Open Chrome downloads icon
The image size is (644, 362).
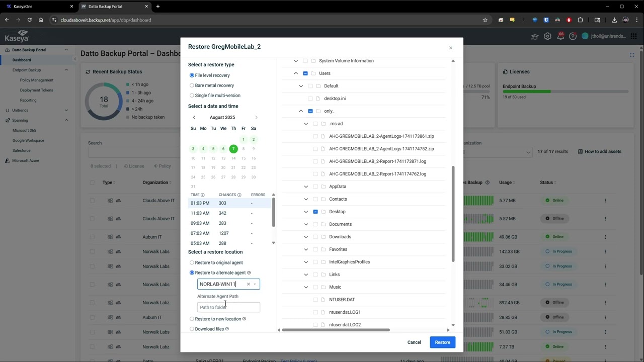coord(614,20)
